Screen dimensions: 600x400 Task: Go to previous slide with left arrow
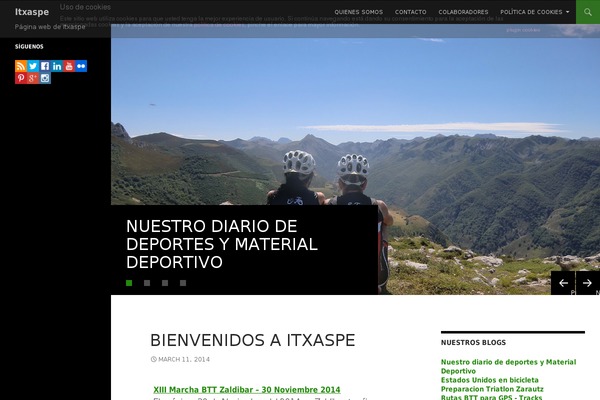point(563,283)
